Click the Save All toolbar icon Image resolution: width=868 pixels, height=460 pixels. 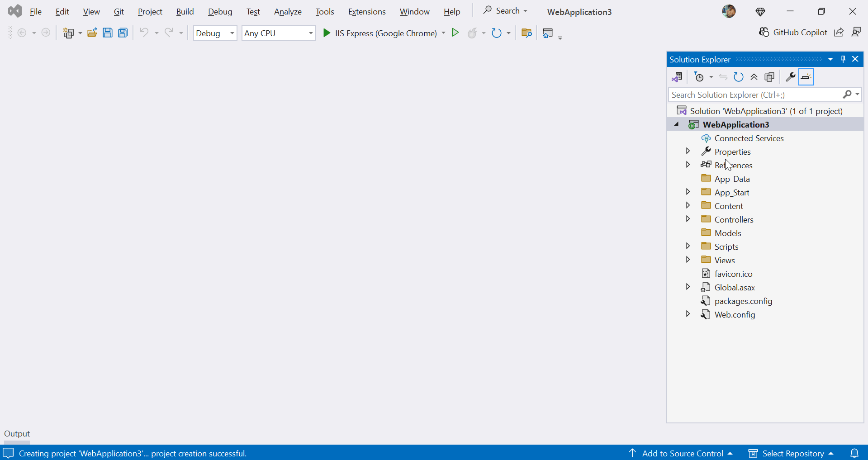[x=123, y=33]
